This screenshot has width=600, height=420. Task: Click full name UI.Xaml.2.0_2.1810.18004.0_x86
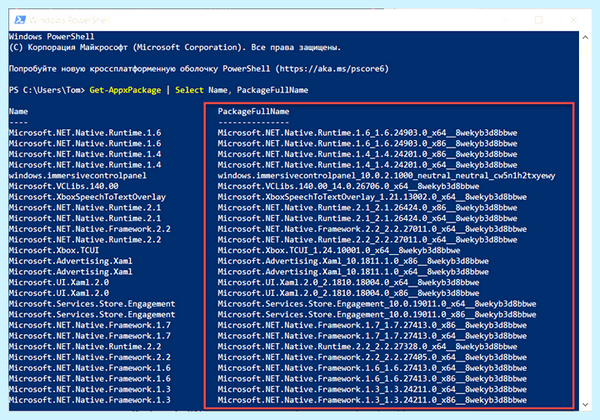[x=348, y=293]
